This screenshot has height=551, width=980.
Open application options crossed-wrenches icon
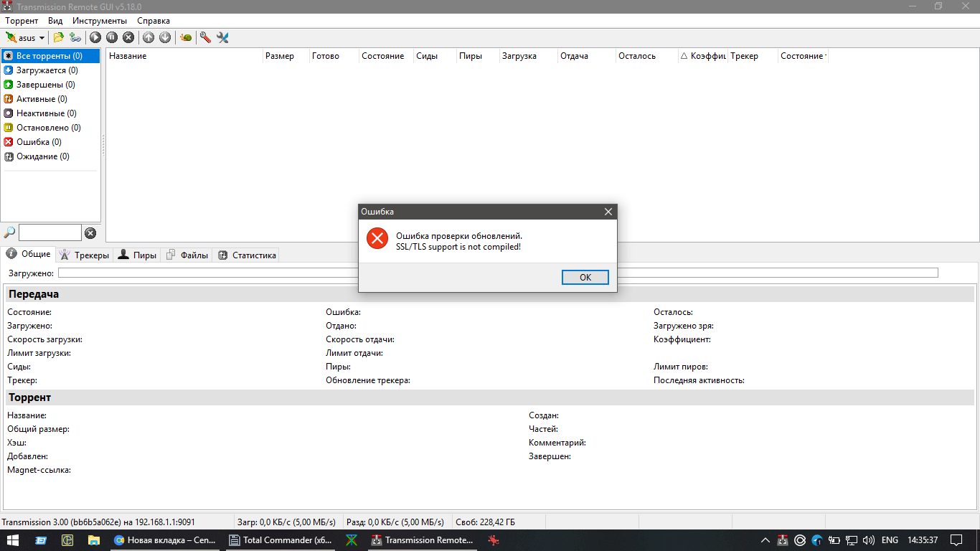coord(223,37)
